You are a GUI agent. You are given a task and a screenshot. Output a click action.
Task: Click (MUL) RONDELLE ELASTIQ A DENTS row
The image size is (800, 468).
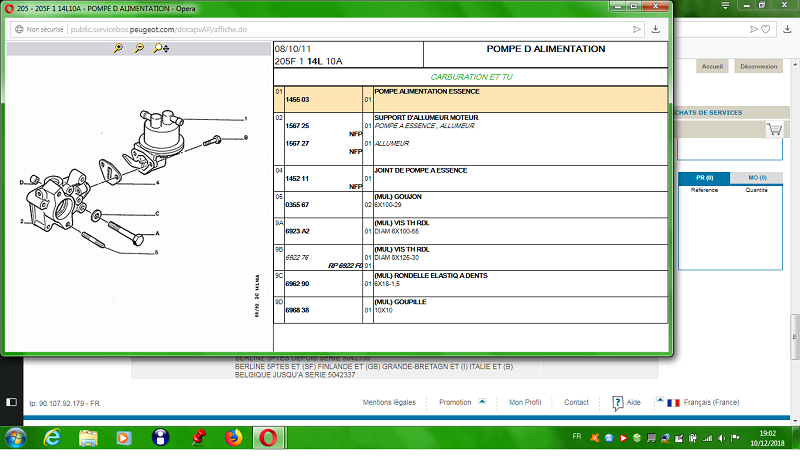click(470, 284)
